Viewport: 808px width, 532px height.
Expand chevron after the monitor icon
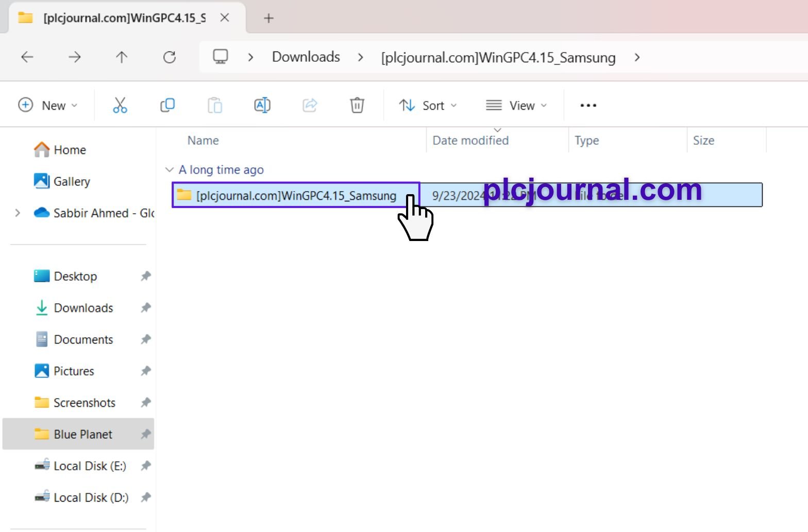coord(250,57)
